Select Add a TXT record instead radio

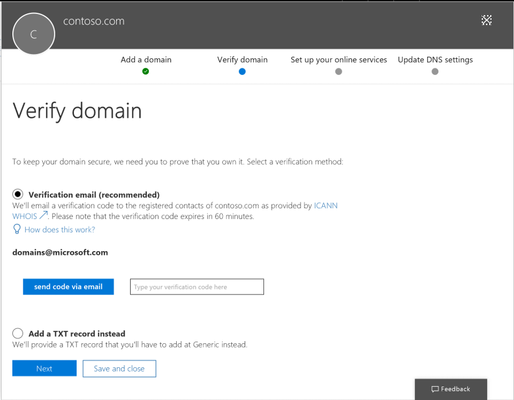pyautogui.click(x=18, y=333)
